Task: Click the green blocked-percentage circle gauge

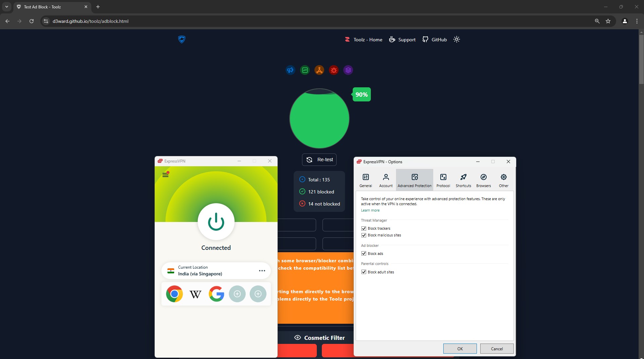Action: [x=319, y=118]
